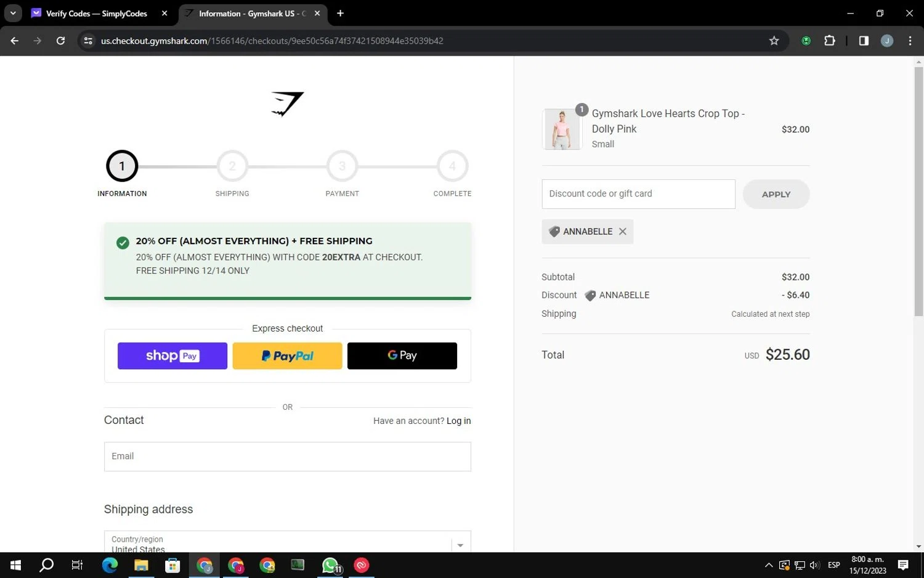The width and height of the screenshot is (924, 578).
Task: Select step 4 Complete circle
Action: pyautogui.click(x=452, y=166)
